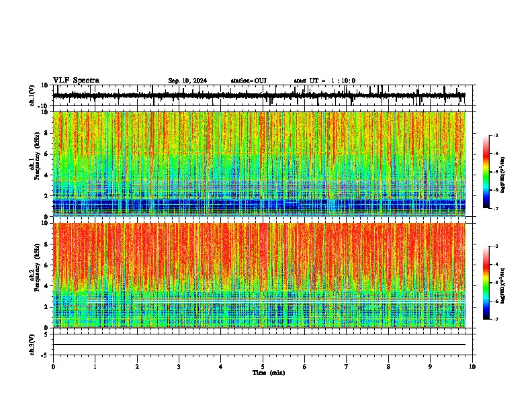Click time axis tick label "6"
532x411 pixels.
pyautogui.click(x=305, y=367)
